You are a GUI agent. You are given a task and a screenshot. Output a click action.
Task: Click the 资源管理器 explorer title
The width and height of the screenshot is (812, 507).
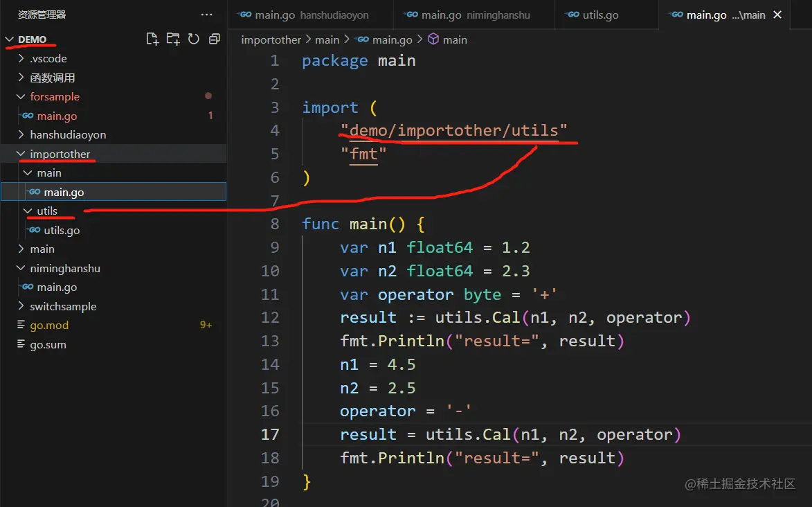coord(42,15)
